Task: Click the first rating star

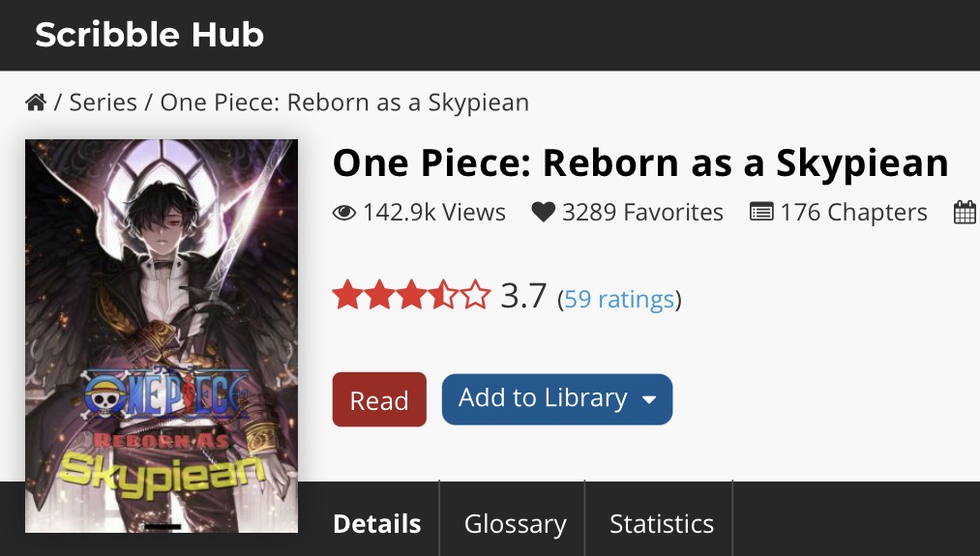Action: [346, 295]
